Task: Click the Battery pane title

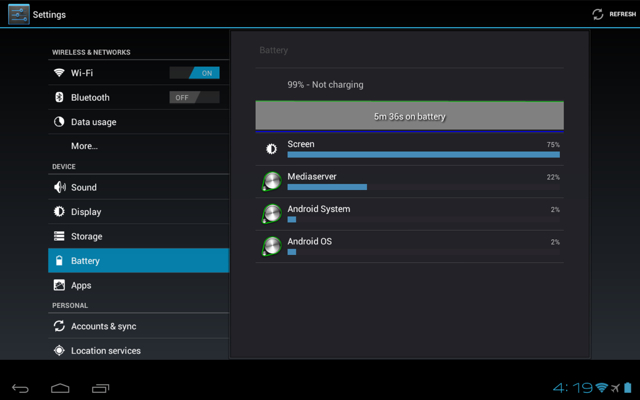Action: click(x=273, y=50)
